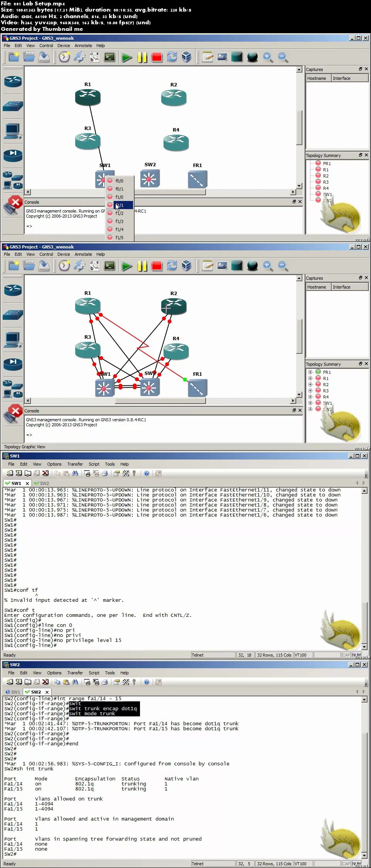The image size is (371, 868).
Task: Click Quick Connect lightning icon in SW1 toolbar
Action: 19,473
